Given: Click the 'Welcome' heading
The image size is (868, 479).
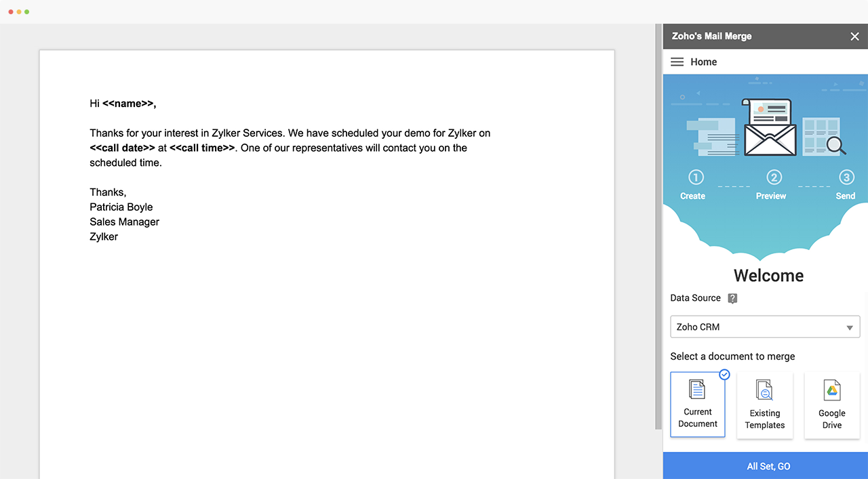Looking at the screenshot, I should 768,276.
